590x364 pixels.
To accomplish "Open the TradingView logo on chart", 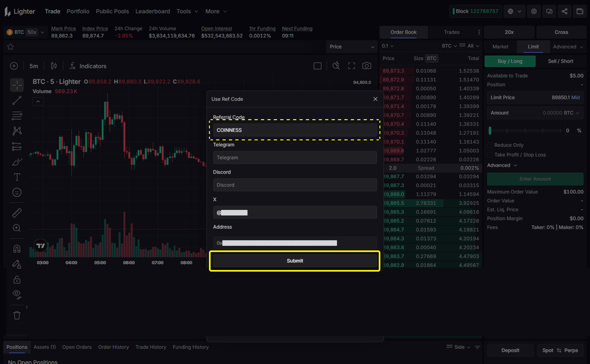I will pos(40,245).
